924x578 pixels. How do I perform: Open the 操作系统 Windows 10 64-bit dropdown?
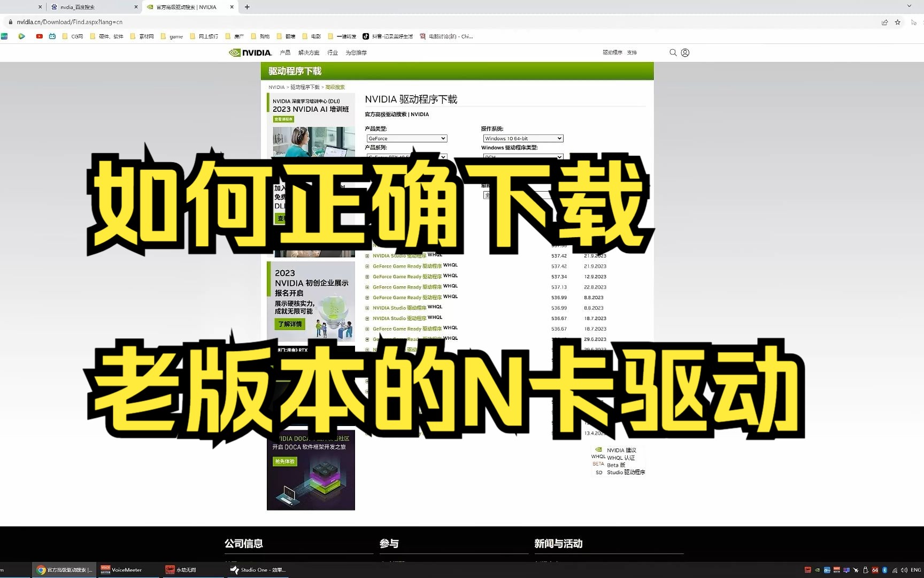pos(523,138)
